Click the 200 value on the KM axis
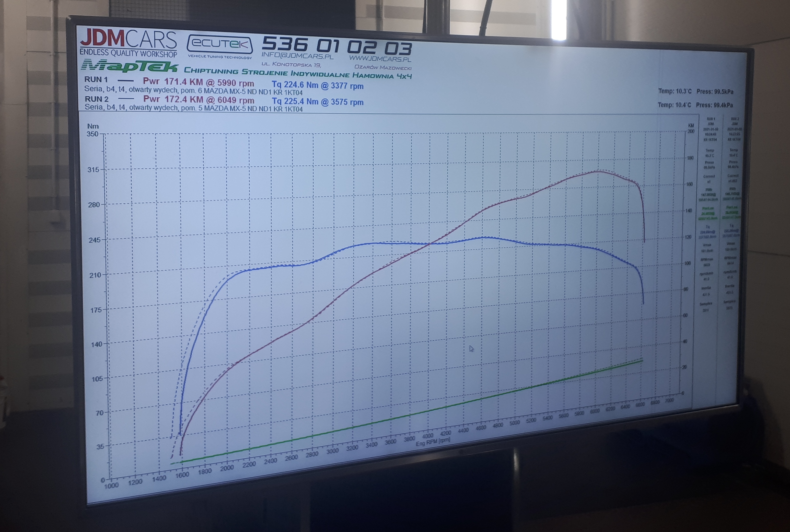The width and height of the screenshot is (790, 532). [x=691, y=131]
